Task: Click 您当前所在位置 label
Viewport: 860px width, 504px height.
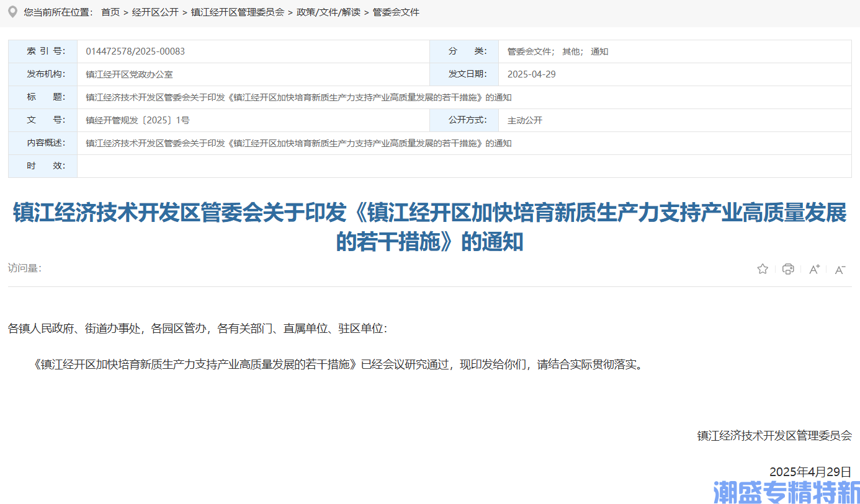Action: [58, 12]
